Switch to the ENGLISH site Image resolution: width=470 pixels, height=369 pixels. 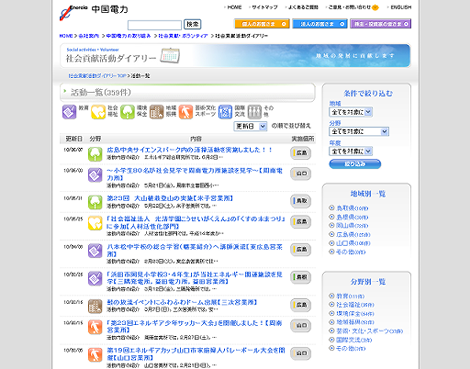tap(400, 7)
